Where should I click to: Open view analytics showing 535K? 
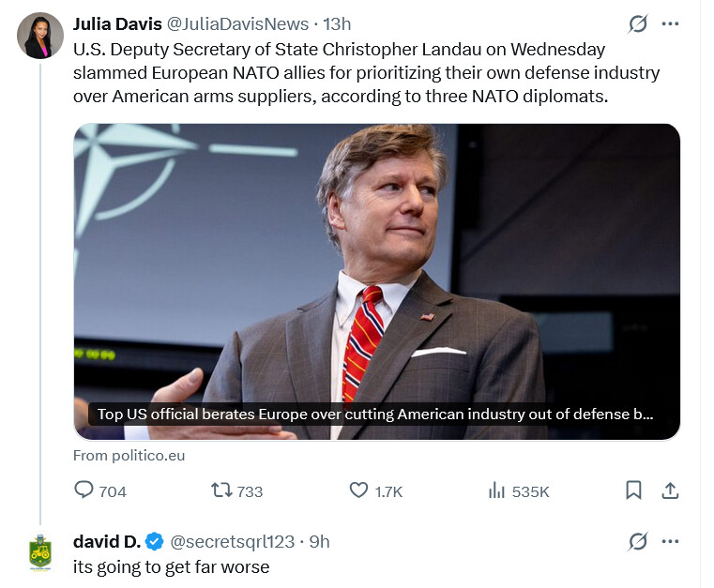[x=496, y=490]
